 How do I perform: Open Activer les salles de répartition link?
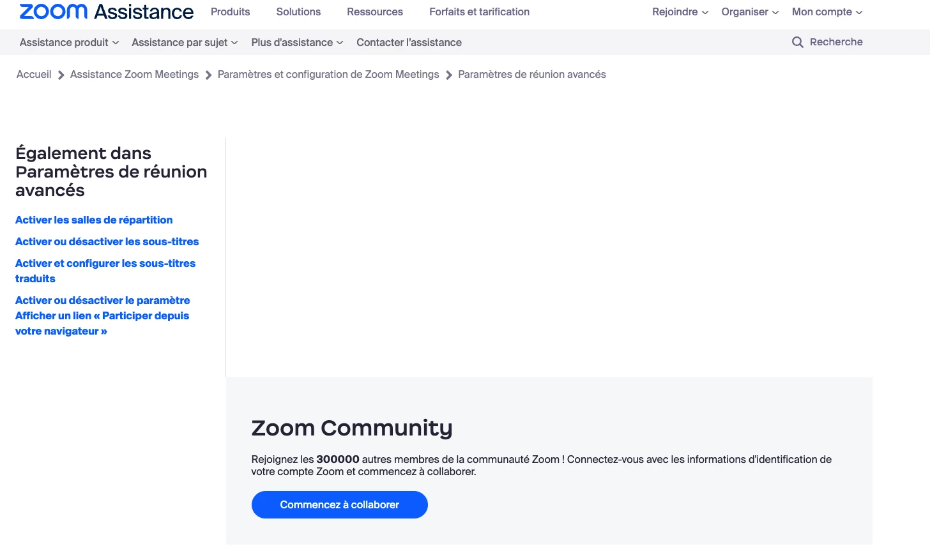coord(94,220)
